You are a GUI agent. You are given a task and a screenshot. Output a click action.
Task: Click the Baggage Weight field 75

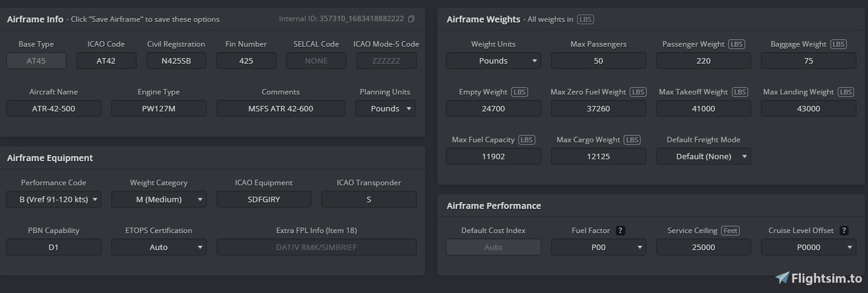(808, 61)
